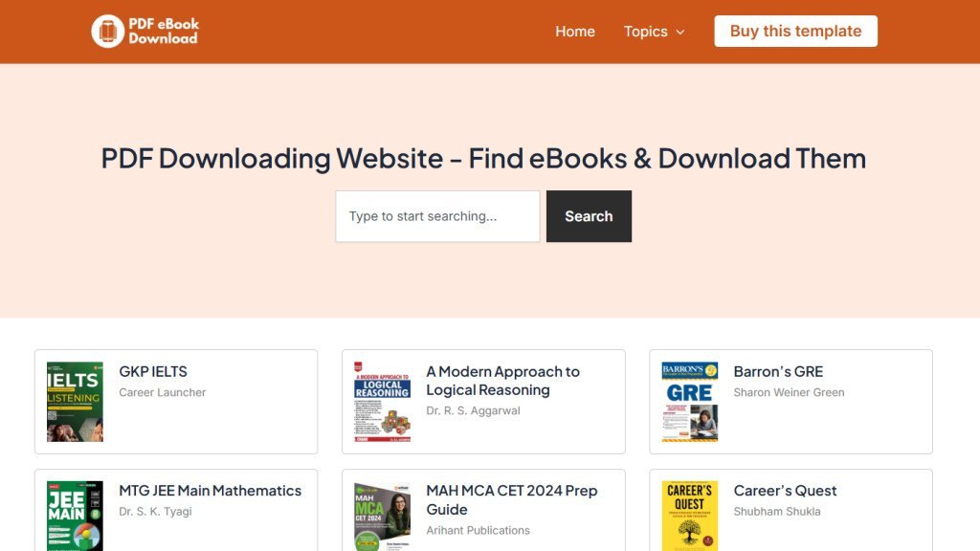Open the GKP IELTS book cover
Image resolution: width=980 pixels, height=551 pixels.
75,402
